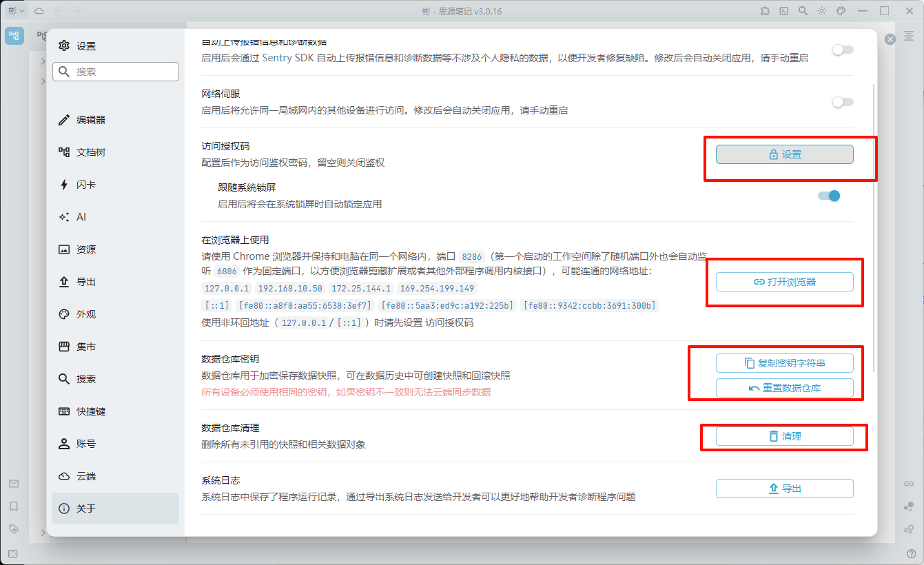Click the 导出 system log button

(x=785, y=489)
